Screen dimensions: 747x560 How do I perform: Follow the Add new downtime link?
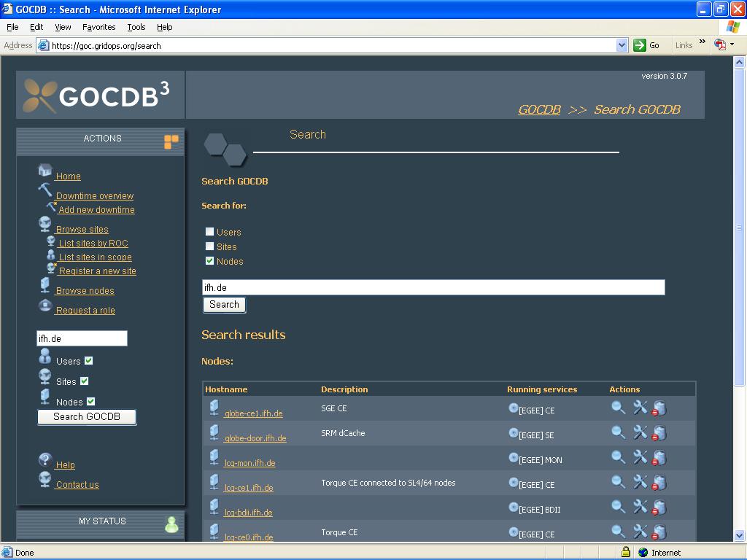[x=96, y=209]
